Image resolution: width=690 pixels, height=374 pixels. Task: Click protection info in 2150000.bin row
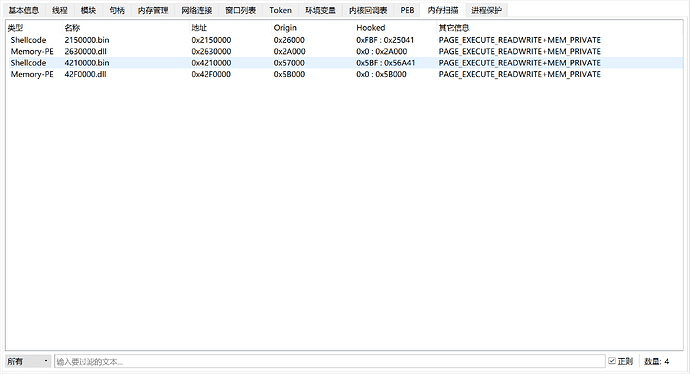click(520, 40)
